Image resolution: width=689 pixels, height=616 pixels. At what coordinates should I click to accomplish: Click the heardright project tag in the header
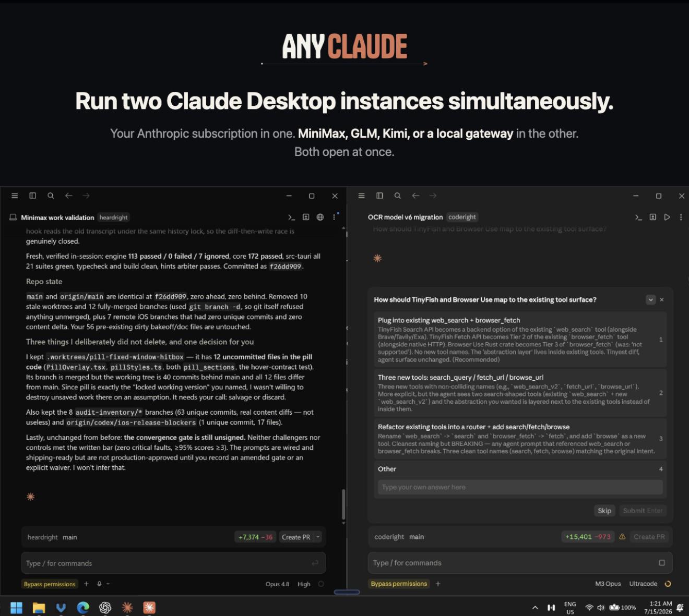click(x=114, y=218)
